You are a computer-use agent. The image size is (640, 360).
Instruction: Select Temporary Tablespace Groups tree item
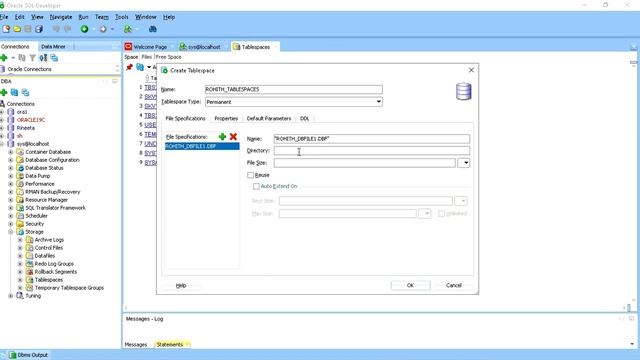coord(69,288)
